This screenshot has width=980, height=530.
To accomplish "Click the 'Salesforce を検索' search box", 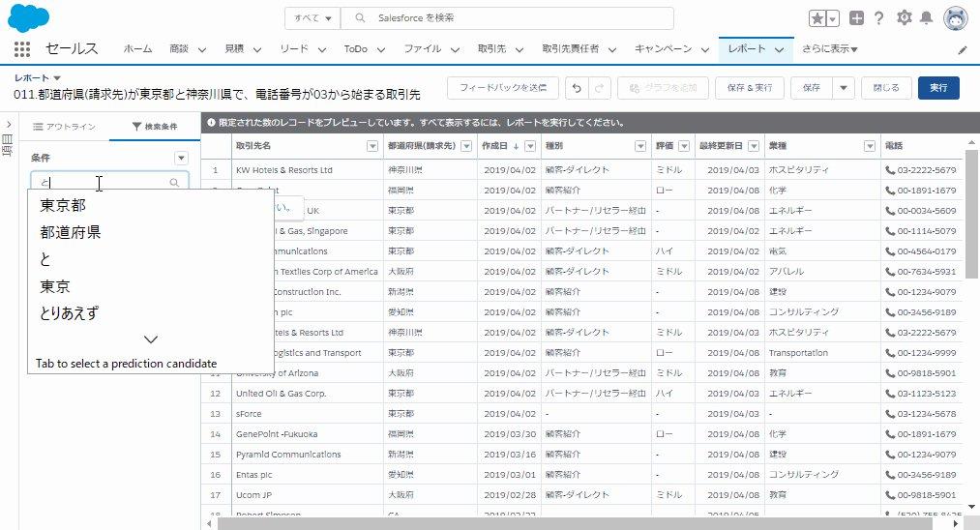I will coord(508,18).
